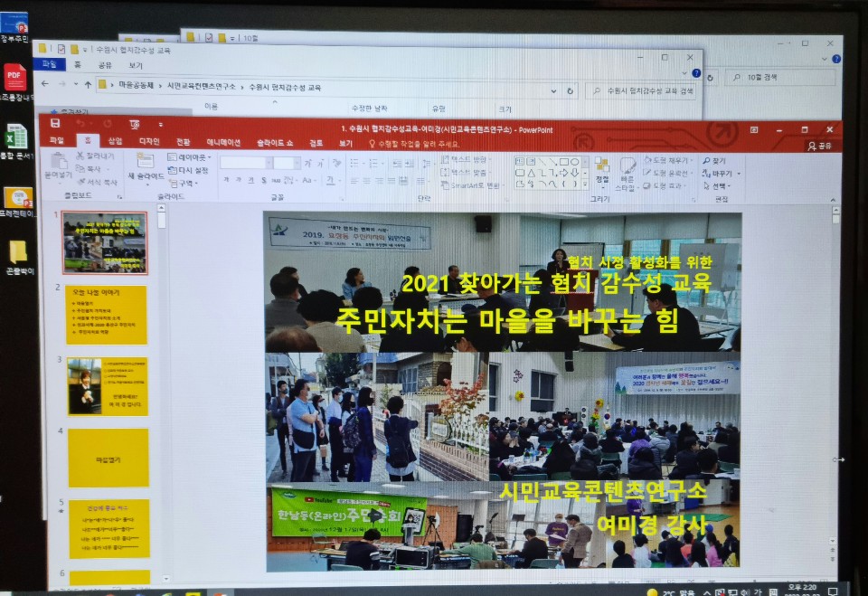Viewport: 868px width, 596px height.
Task: Select slide 3 thumbnail with presenter photo
Action: 108,386
